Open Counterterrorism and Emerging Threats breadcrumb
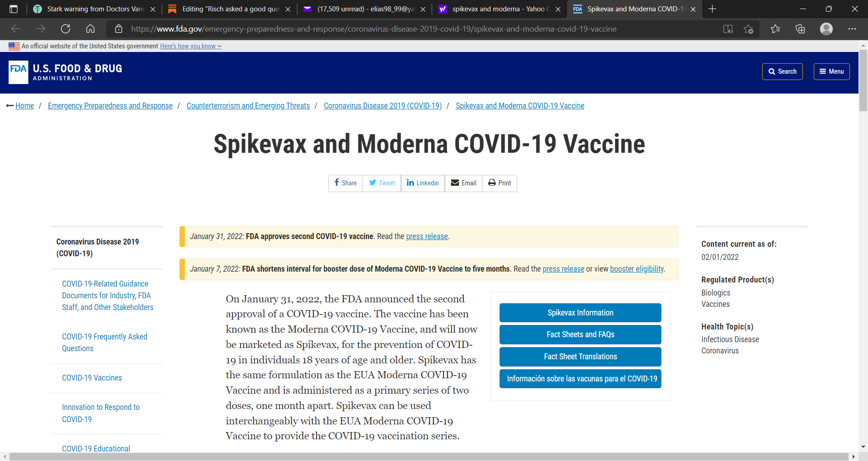 tap(248, 106)
